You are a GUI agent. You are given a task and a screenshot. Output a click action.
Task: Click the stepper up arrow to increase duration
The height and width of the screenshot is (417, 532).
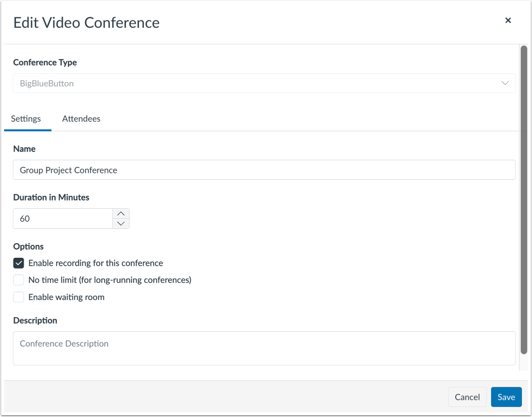point(121,213)
